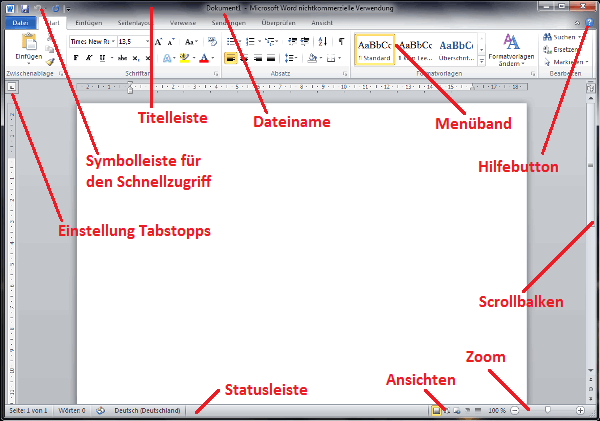Apply yellow text highlight color

point(184,58)
